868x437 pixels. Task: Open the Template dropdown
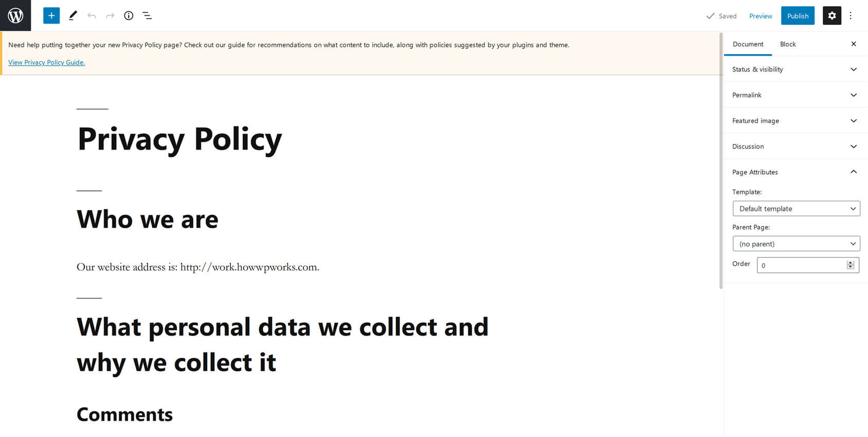[796, 208]
